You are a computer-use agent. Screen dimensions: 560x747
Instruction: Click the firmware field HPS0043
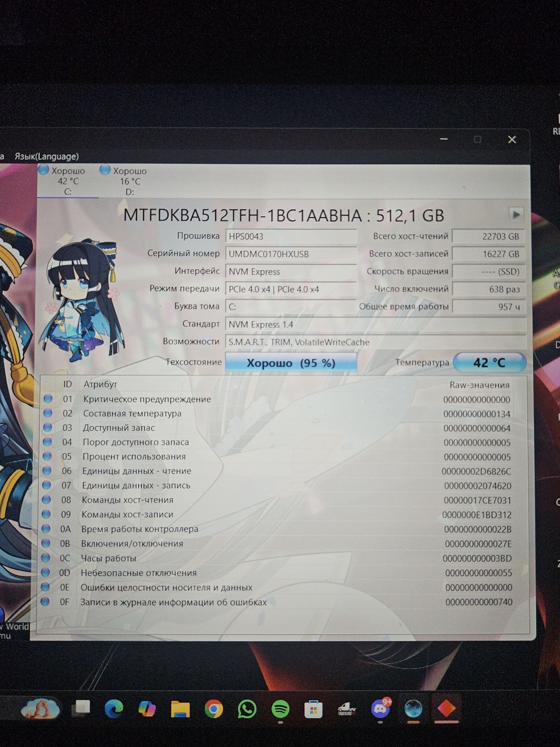[x=291, y=236]
